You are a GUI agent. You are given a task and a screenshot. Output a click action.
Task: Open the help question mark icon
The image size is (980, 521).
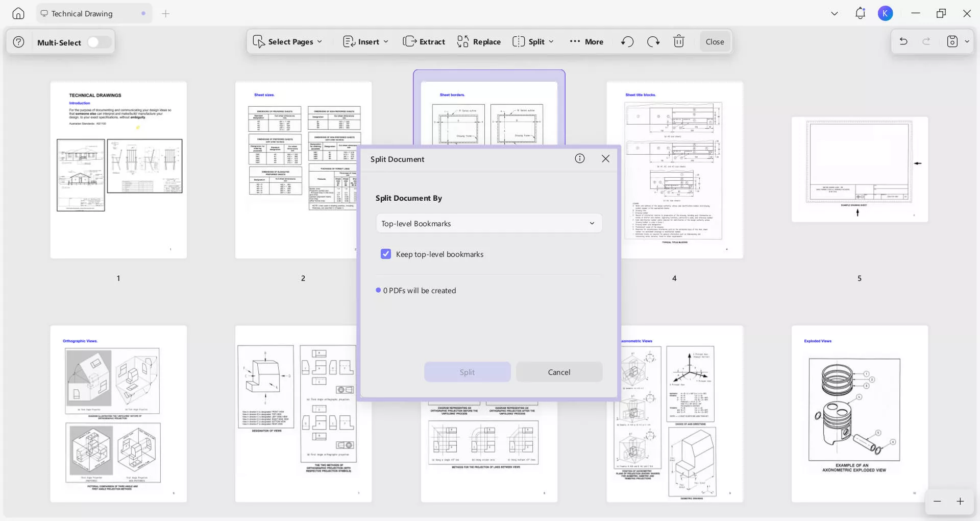(19, 42)
